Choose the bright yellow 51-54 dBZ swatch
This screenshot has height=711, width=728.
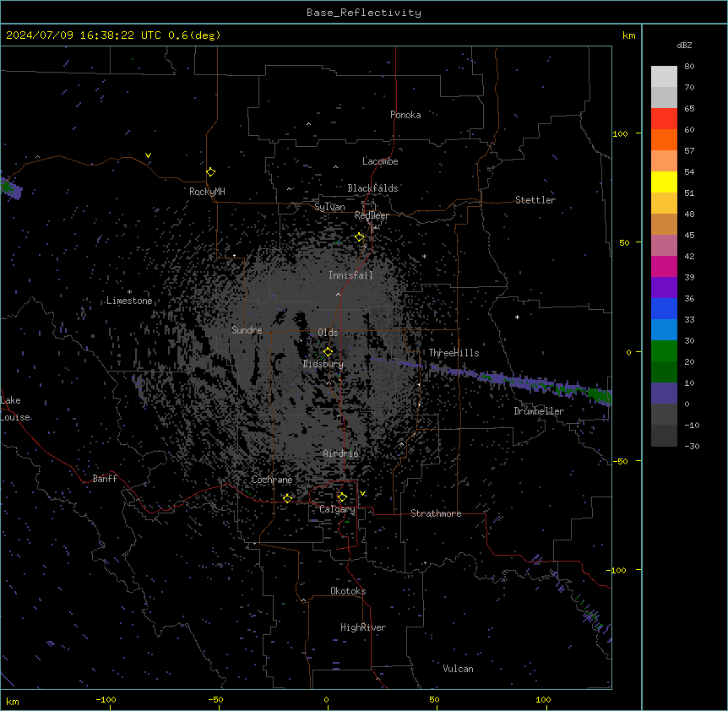click(x=664, y=182)
